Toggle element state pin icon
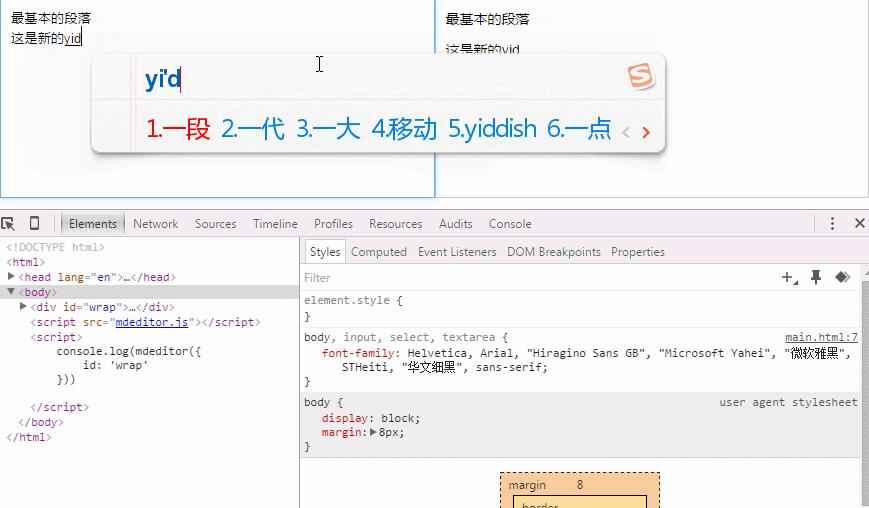The width and height of the screenshot is (869, 508). pyautogui.click(x=816, y=277)
